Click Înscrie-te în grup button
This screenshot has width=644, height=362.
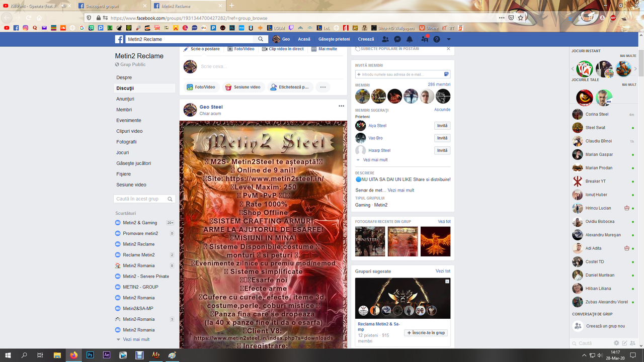(426, 333)
